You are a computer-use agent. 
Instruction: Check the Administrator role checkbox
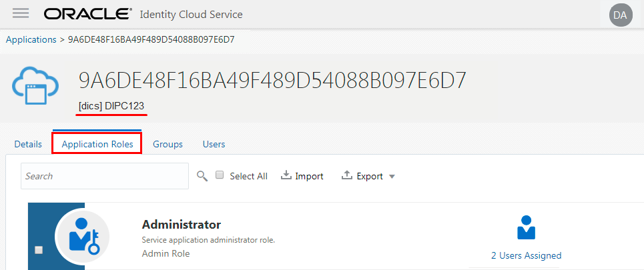click(x=39, y=250)
